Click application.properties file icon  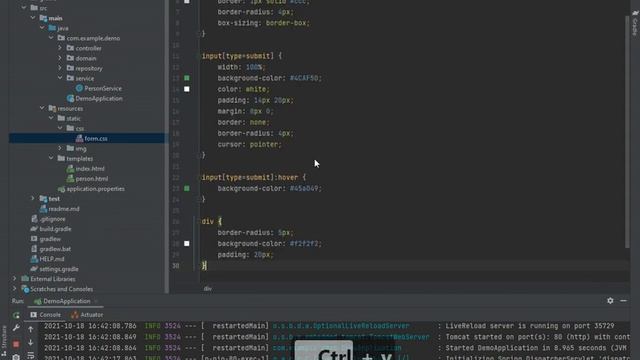[x=61, y=189]
